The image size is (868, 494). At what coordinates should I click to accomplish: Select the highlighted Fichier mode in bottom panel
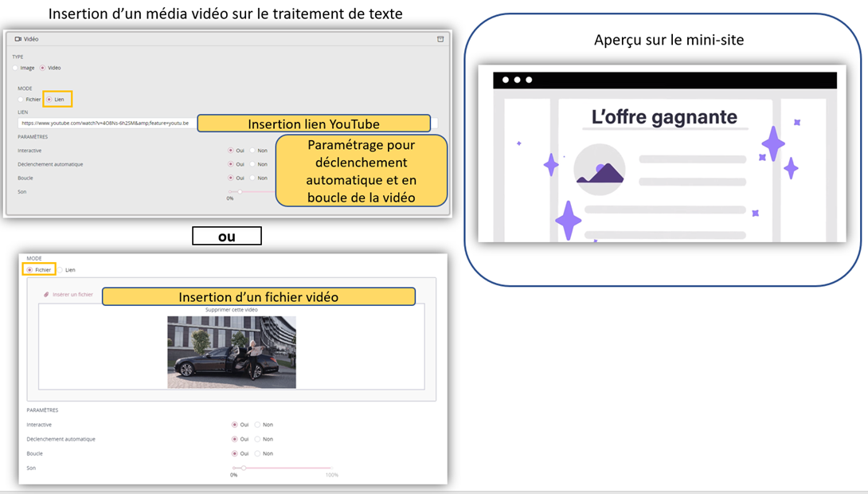(30, 270)
